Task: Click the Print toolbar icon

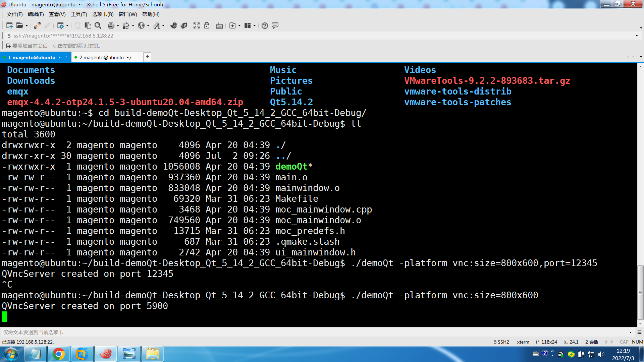Action: point(111,25)
